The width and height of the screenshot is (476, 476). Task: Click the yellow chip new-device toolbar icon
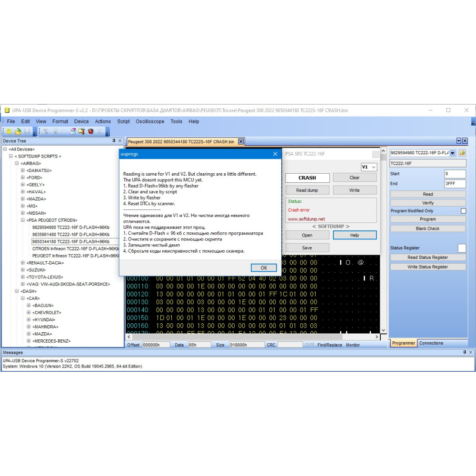click(x=9, y=131)
